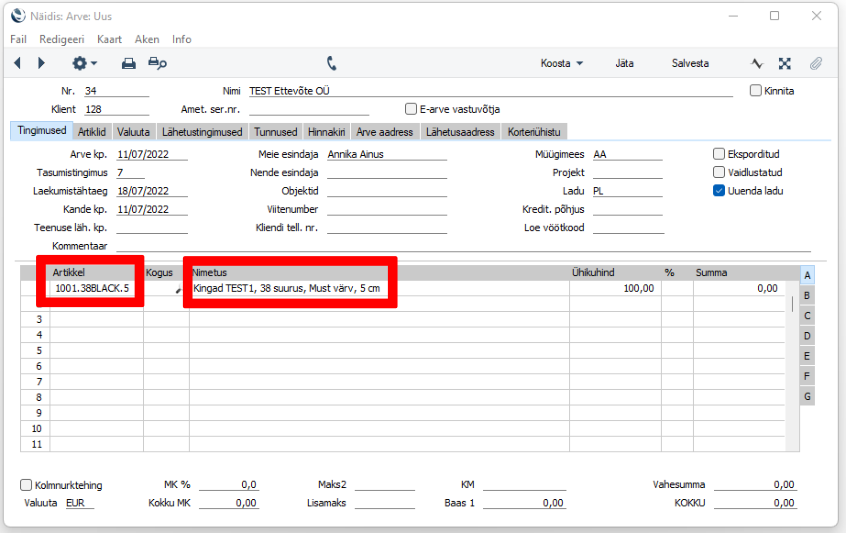Open the Fail menu

(x=18, y=39)
